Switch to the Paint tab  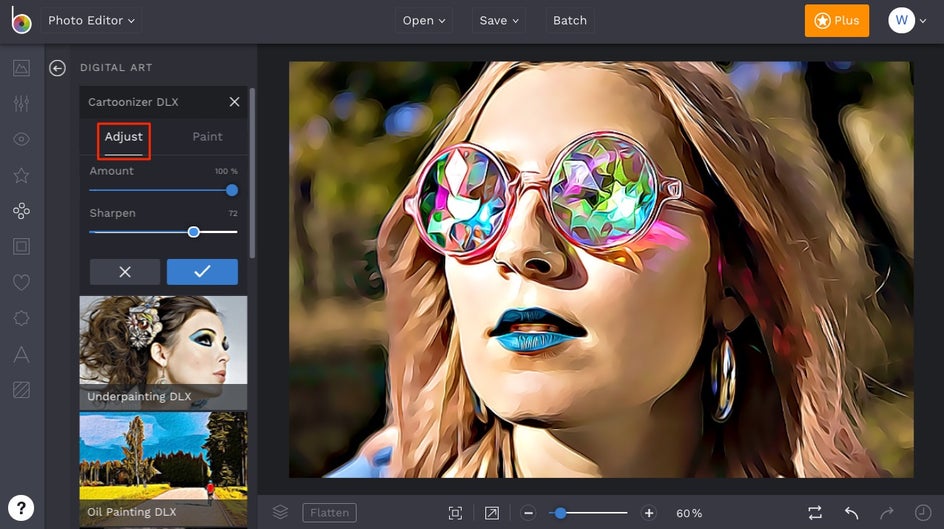207,137
